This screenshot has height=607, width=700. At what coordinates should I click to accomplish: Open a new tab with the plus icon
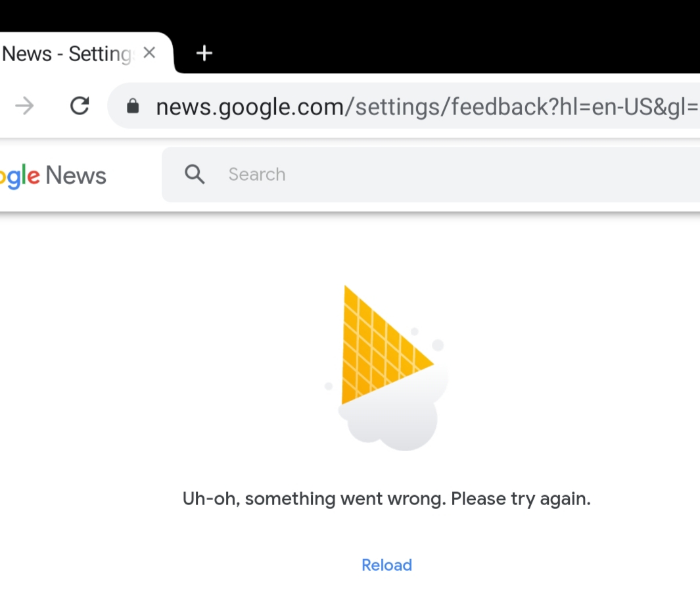pyautogui.click(x=204, y=53)
